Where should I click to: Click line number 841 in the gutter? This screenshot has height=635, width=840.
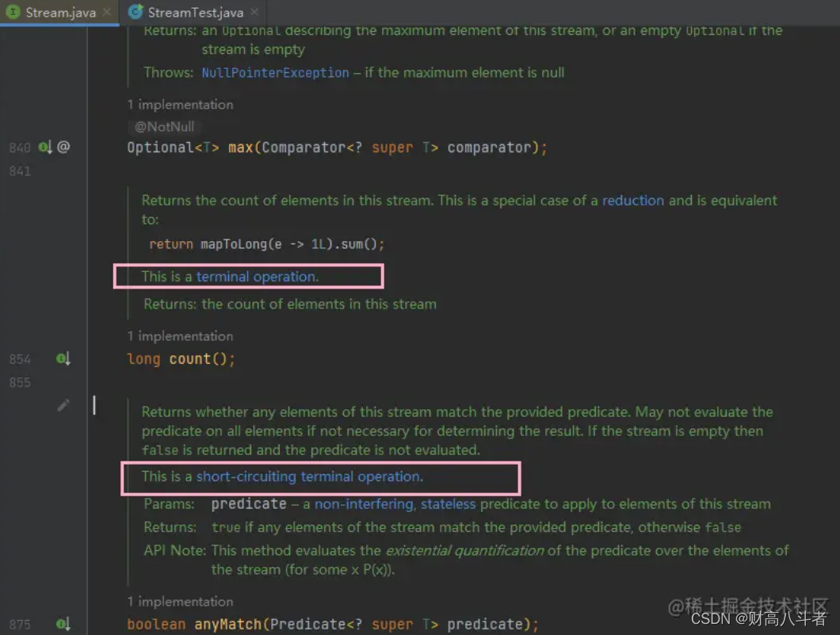point(20,171)
